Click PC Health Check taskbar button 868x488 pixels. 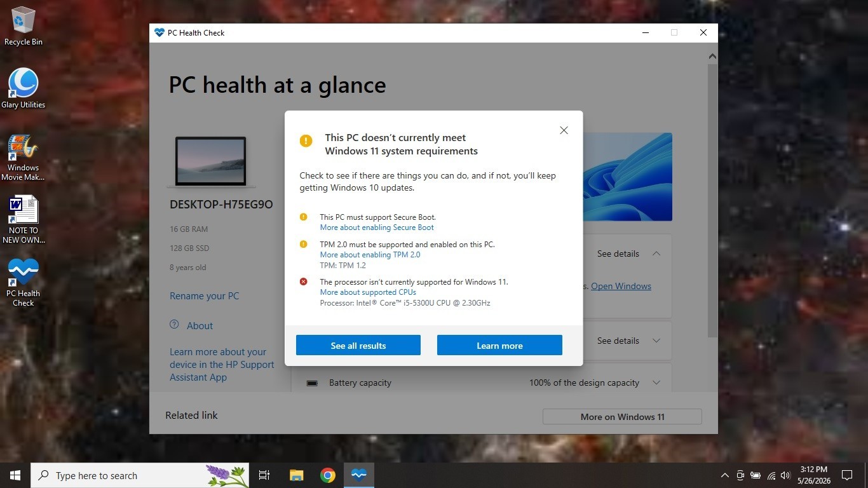359,475
